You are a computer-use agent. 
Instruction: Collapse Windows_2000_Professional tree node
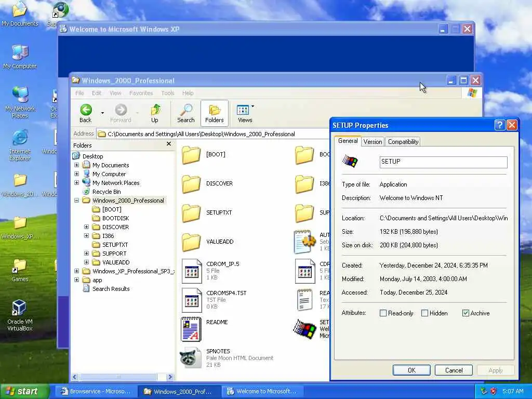(77, 201)
